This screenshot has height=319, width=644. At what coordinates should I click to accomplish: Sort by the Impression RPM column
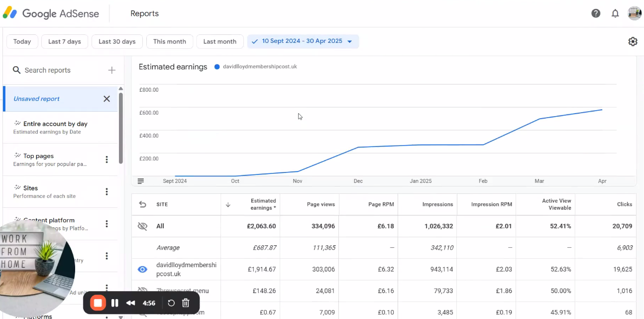click(492, 204)
